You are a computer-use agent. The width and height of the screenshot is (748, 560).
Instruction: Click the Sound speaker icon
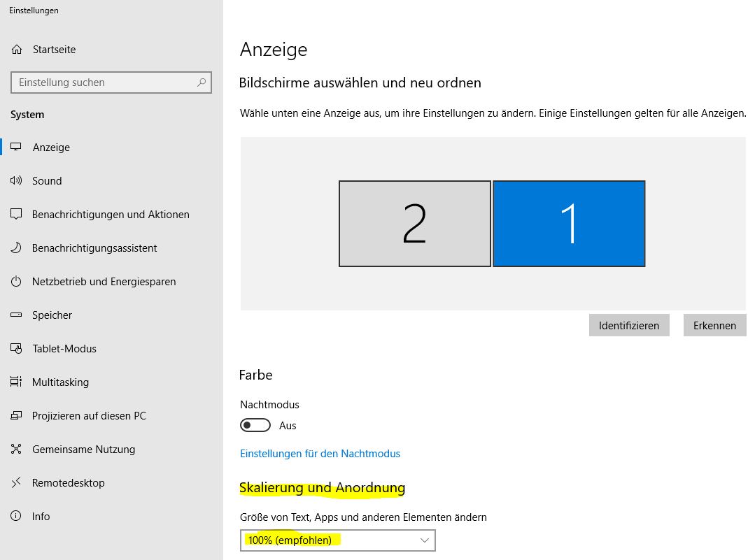17,181
